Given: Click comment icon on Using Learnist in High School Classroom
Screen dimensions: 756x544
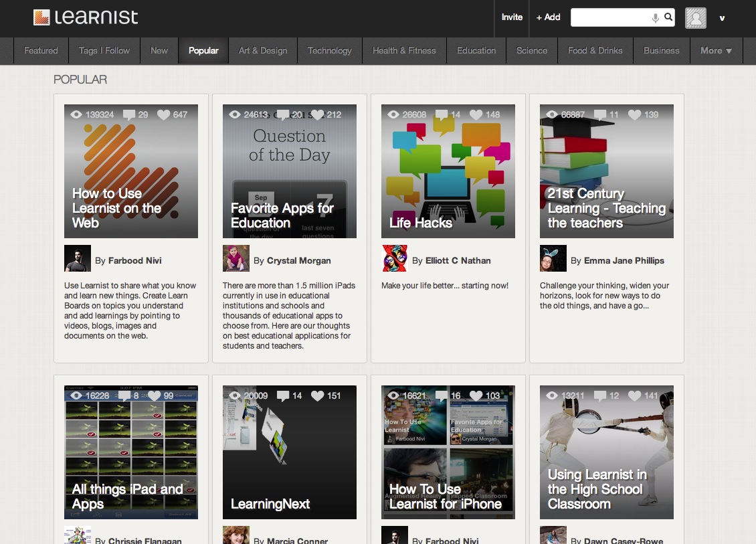Looking at the screenshot, I should [600, 396].
